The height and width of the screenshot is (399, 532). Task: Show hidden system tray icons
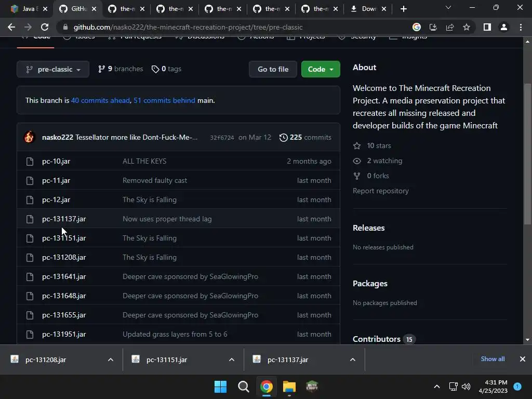tap(437, 387)
